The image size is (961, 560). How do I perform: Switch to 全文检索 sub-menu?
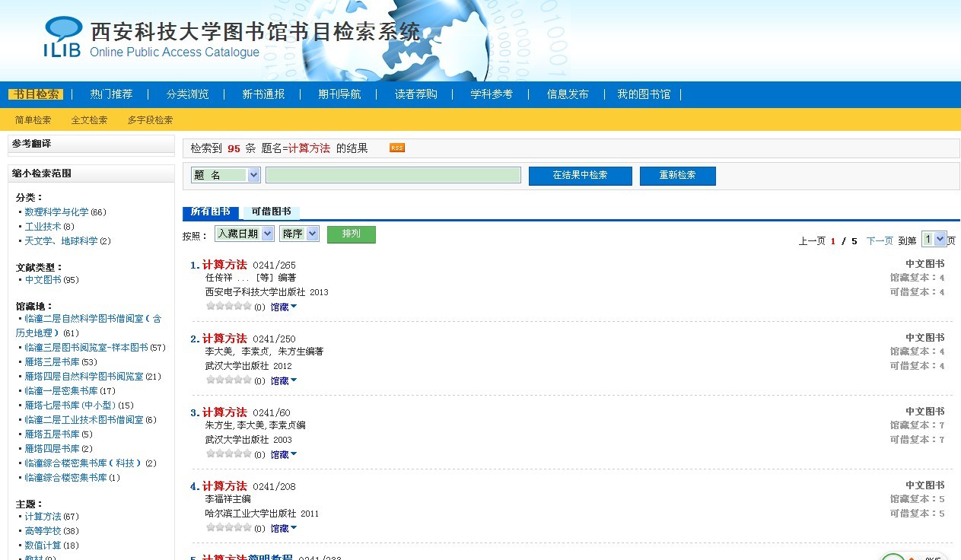(x=89, y=120)
